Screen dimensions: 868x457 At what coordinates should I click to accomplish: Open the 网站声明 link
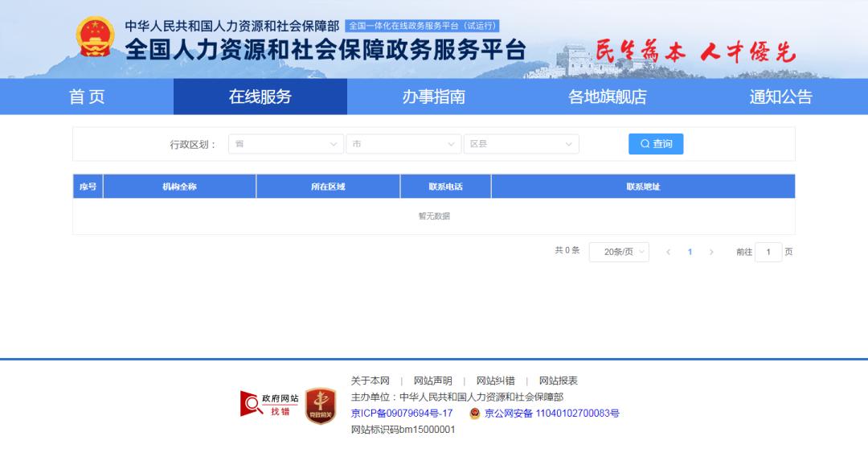(433, 381)
